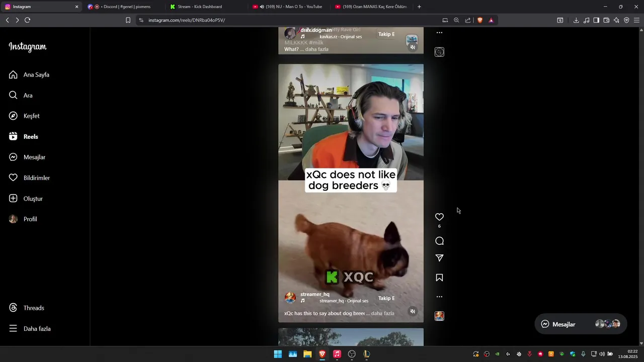Viewport: 644px width, 362px height.
Task: Open the Brave playlist music icon
Action: pyautogui.click(x=586, y=20)
